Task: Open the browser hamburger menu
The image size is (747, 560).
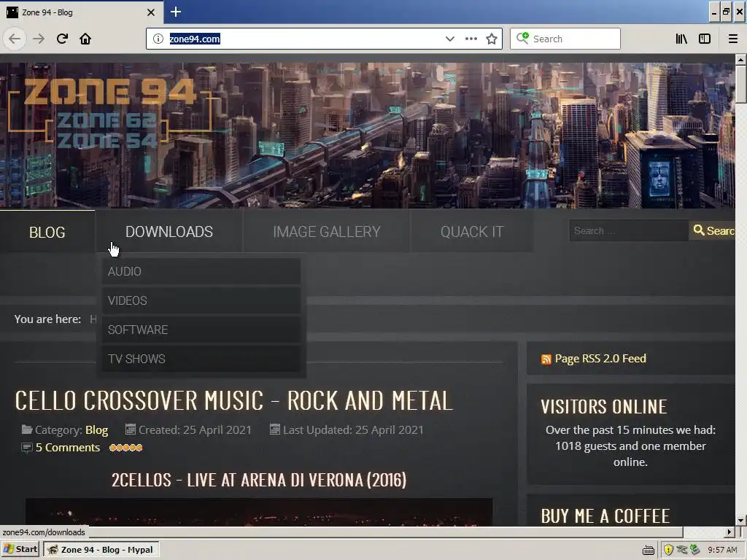Action: point(732,39)
